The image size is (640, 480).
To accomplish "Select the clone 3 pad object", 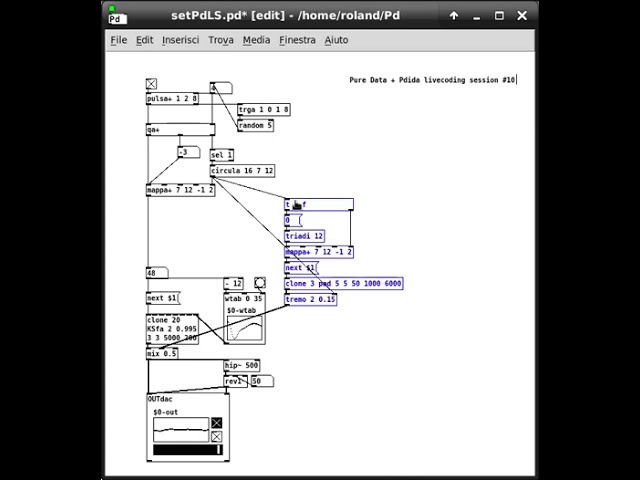I will click(x=344, y=284).
